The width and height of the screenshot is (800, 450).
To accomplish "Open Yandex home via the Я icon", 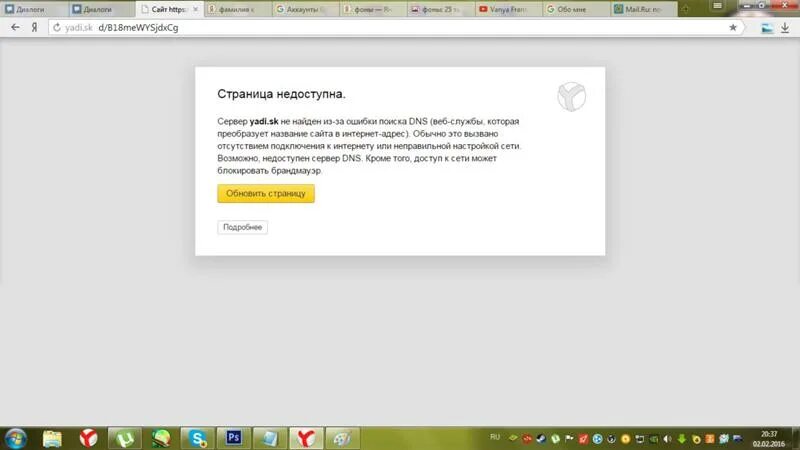I will [x=35, y=28].
